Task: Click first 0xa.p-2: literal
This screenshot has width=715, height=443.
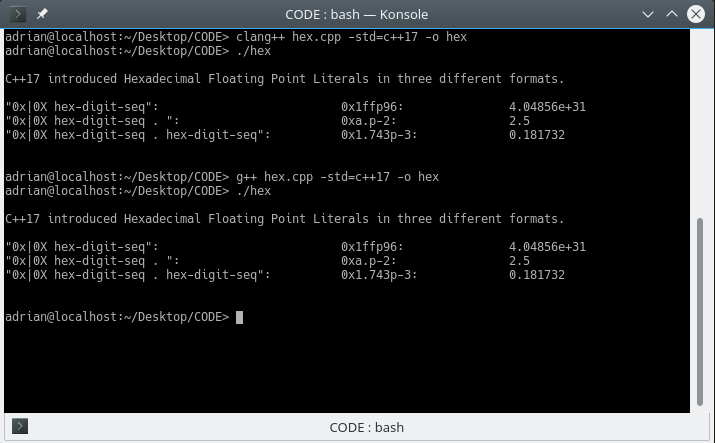Action: coord(368,121)
